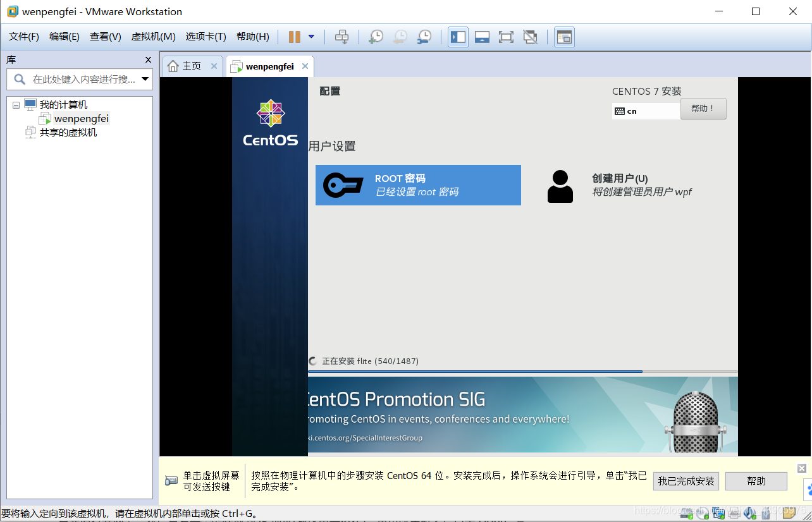Close the wenpengfei tab
812x522 pixels.
tap(305, 66)
